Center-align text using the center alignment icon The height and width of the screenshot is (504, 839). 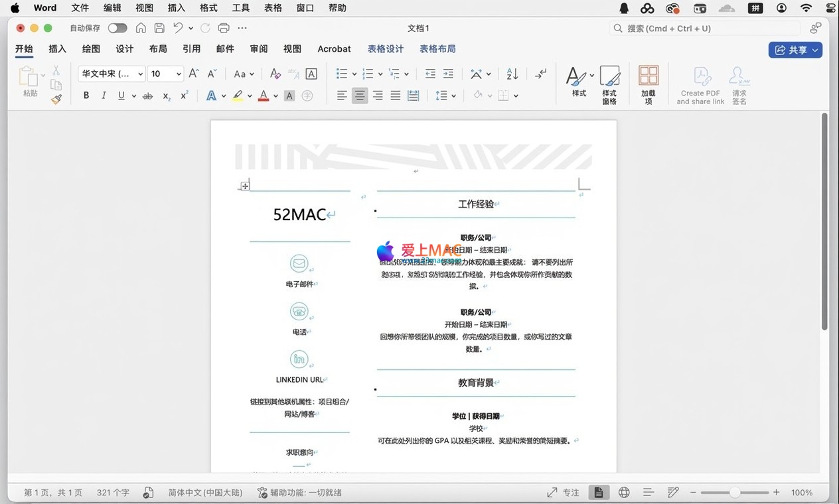[x=360, y=95]
